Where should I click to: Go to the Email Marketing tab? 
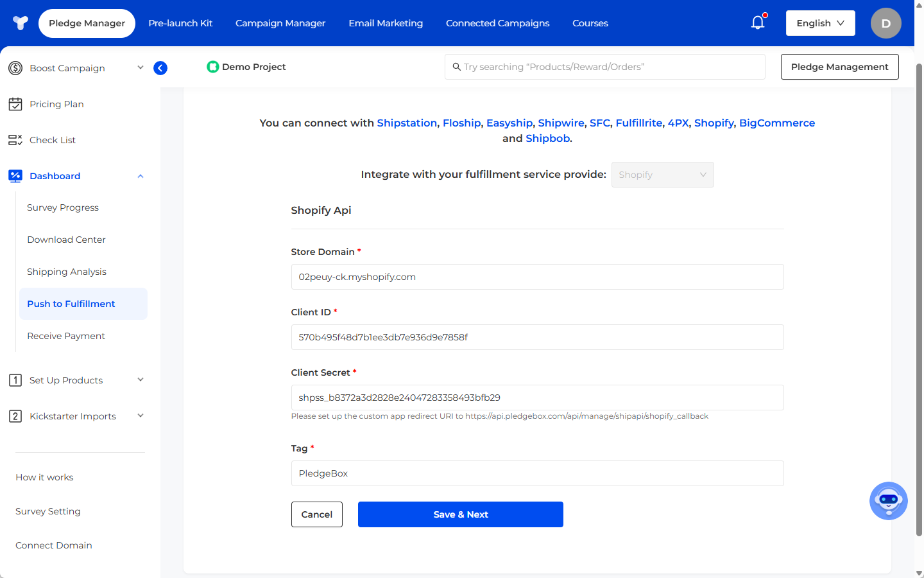386,23
